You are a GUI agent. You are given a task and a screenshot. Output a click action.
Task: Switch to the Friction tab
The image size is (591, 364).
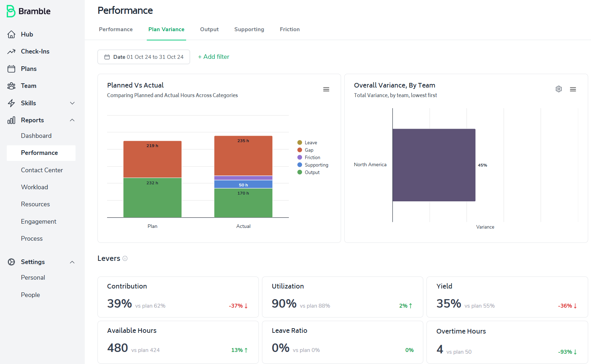click(290, 29)
